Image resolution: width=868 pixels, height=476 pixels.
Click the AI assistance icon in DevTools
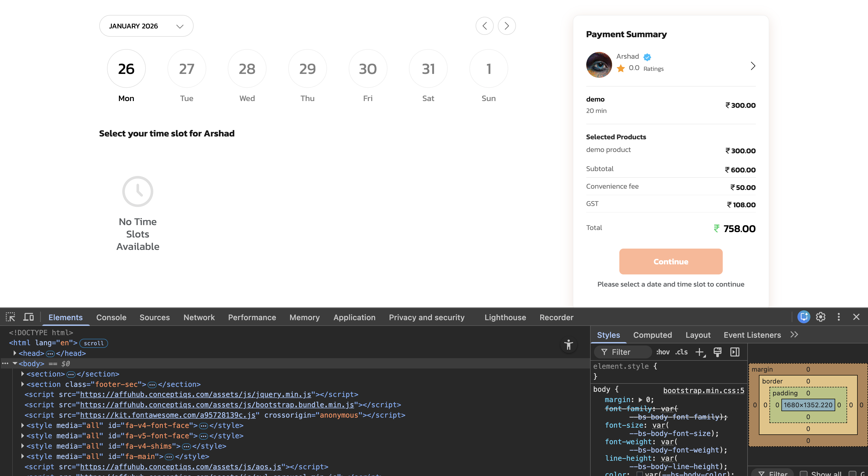804,317
